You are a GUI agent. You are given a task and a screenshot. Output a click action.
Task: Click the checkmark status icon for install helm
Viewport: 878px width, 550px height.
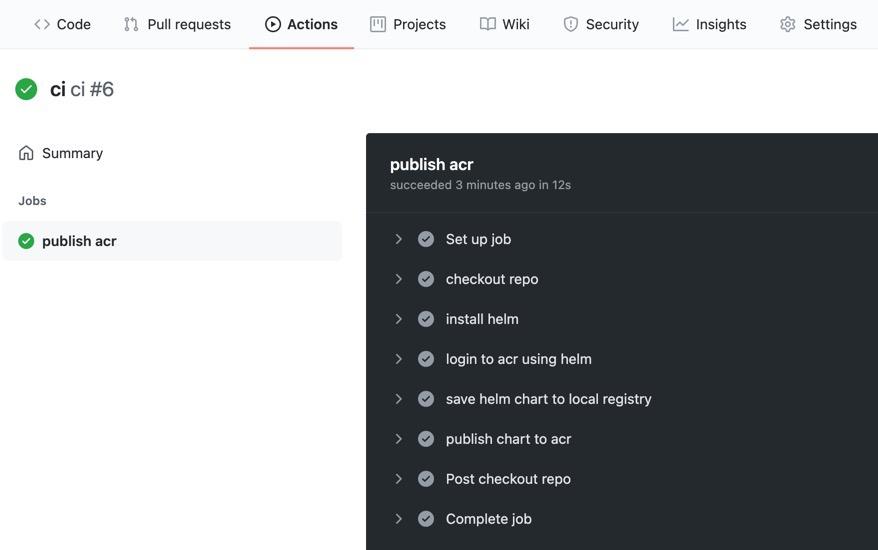[x=426, y=319]
